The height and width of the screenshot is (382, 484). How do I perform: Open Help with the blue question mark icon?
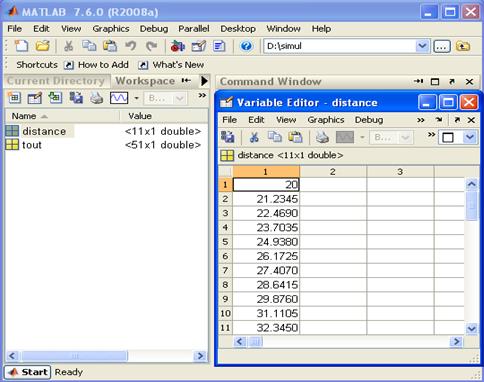[246, 46]
